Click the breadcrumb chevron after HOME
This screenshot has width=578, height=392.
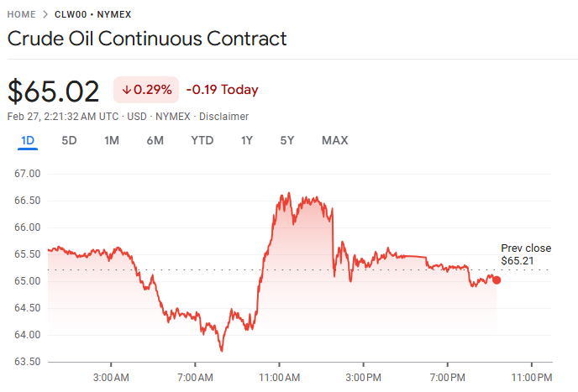pyautogui.click(x=45, y=15)
